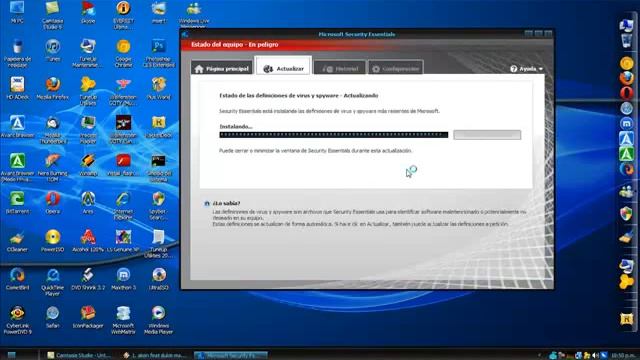Click the volume icon in system tray
The width and height of the screenshot is (640, 360).
(x=596, y=356)
